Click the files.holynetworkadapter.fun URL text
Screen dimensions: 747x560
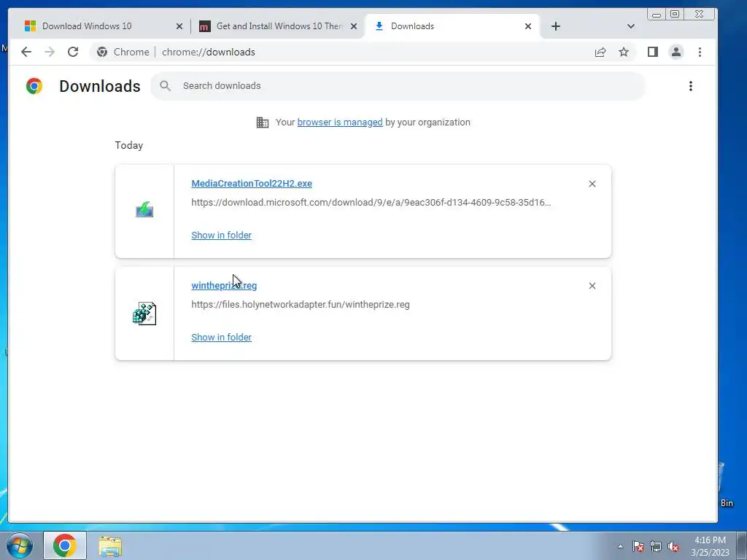pos(300,304)
